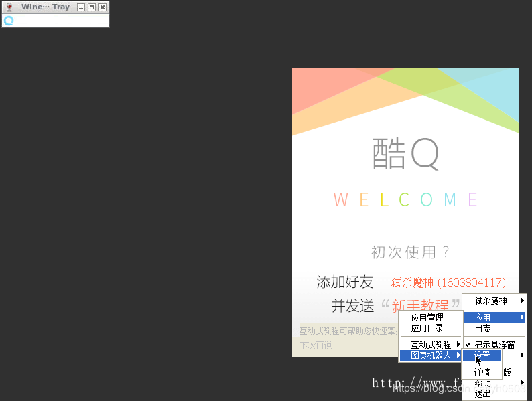Image resolution: width=532 pixels, height=401 pixels.
Task: Toggle the 显示悬浮窗 checked option
Action: click(x=494, y=345)
